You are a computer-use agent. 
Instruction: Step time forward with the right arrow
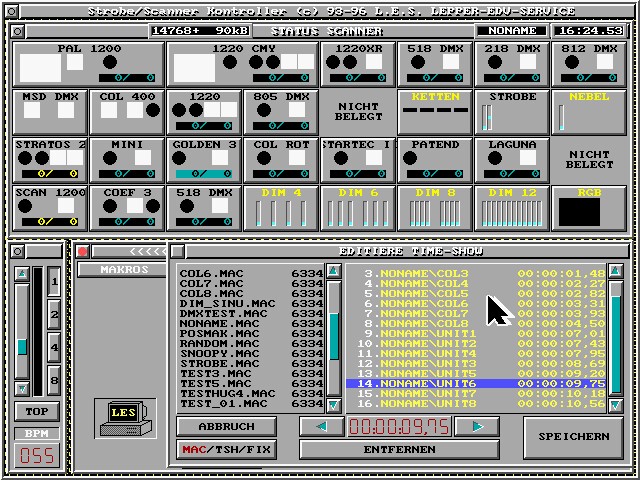pos(477,427)
